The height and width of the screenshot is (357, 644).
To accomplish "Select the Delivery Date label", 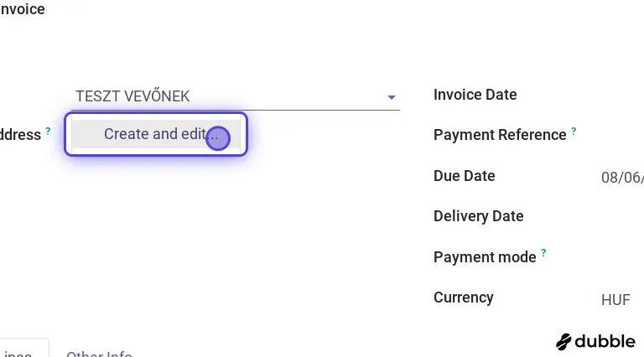I will (478, 216).
